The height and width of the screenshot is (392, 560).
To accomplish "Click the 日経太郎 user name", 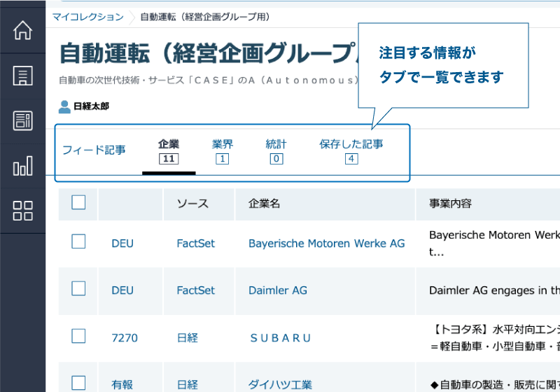I will (x=91, y=106).
